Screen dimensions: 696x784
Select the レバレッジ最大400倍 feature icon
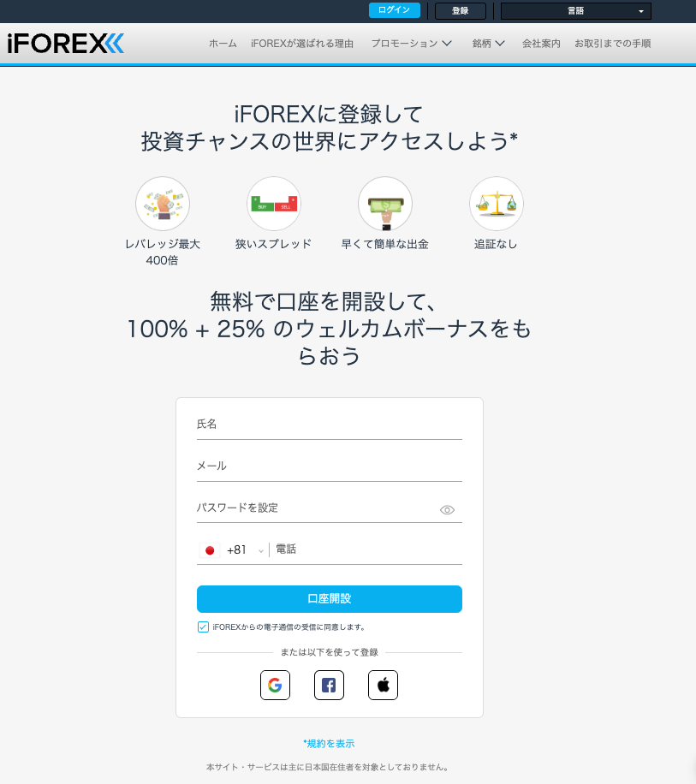(163, 204)
